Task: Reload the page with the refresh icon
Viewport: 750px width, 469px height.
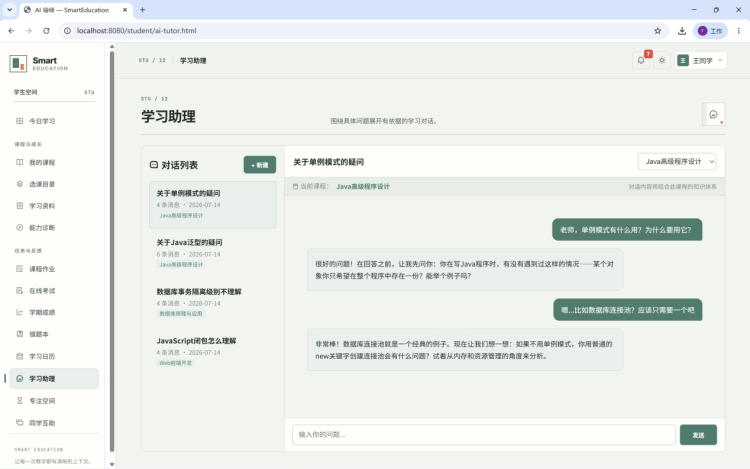Action: (46, 31)
